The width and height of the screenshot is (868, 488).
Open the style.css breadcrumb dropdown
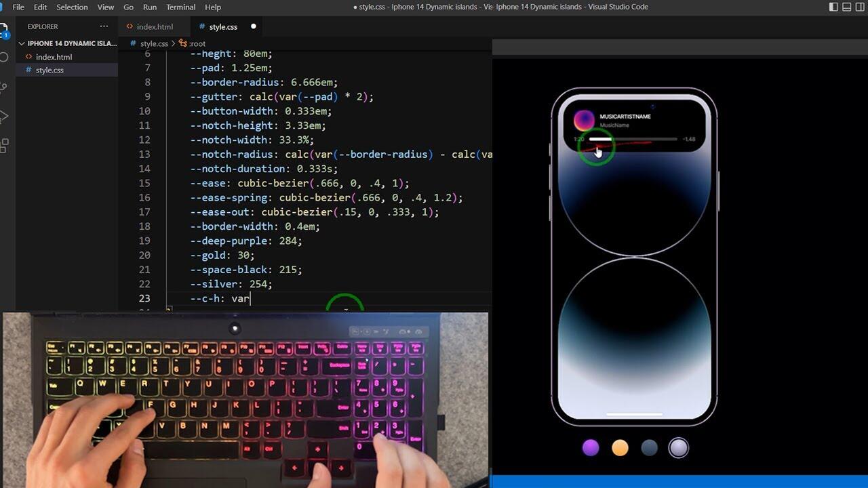click(x=154, y=43)
